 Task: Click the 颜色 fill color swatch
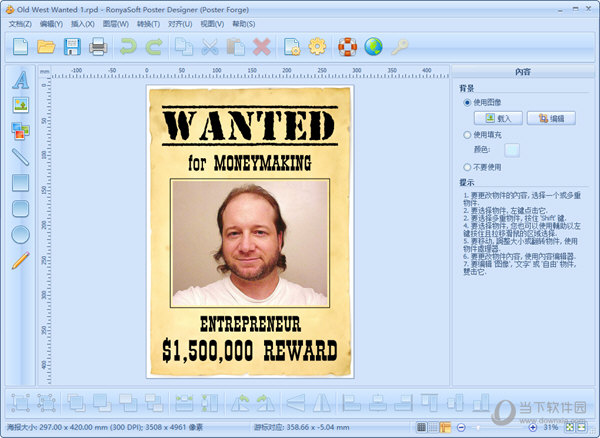coord(512,150)
